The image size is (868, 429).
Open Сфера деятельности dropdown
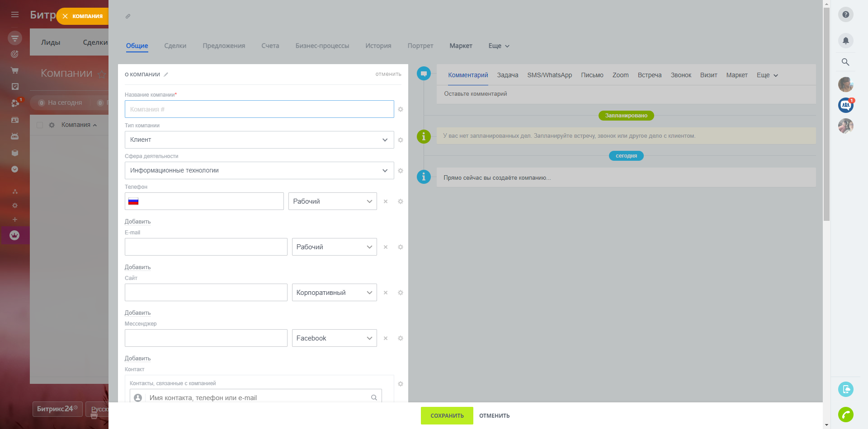point(259,171)
